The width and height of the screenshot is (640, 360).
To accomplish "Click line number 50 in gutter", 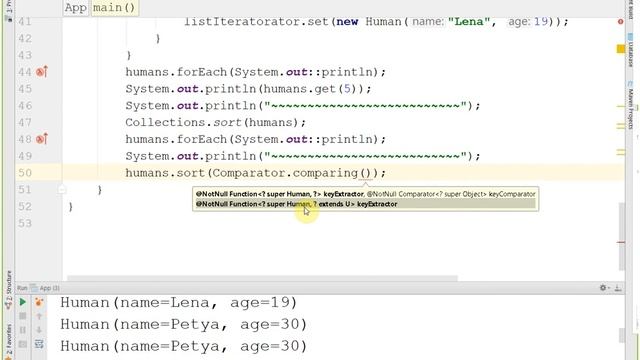I will coord(24,173).
